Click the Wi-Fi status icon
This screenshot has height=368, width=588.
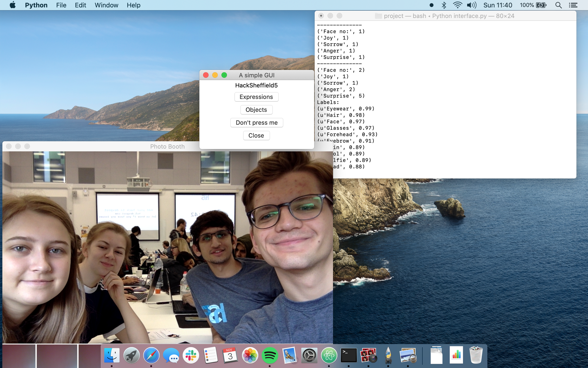click(457, 5)
